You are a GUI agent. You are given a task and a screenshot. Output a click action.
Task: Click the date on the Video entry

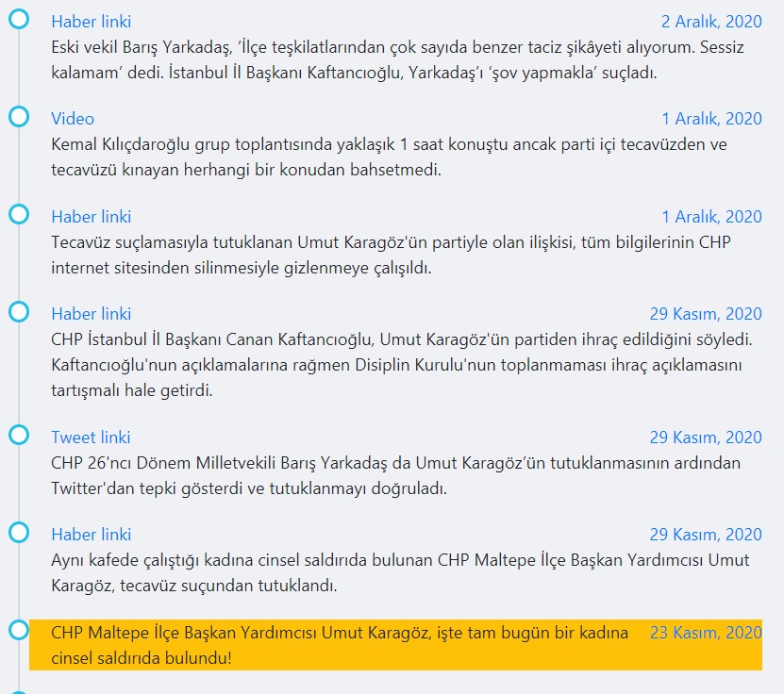pos(710,119)
